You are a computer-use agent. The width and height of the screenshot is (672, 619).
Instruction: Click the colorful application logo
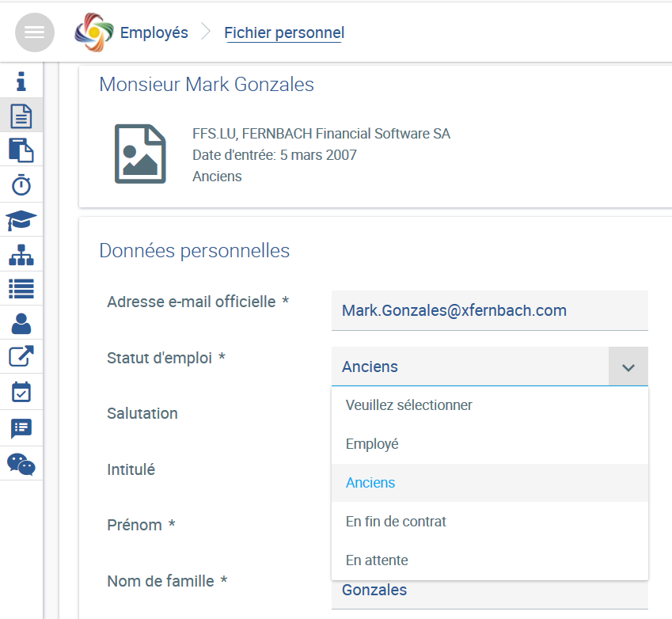[94, 32]
